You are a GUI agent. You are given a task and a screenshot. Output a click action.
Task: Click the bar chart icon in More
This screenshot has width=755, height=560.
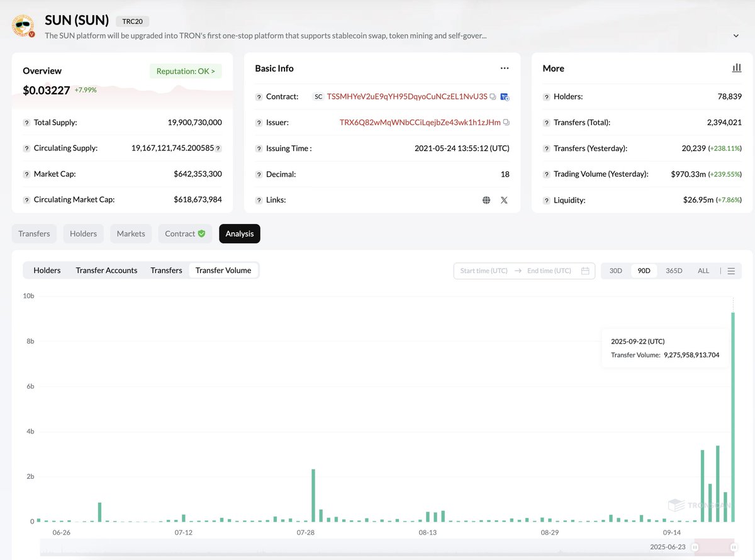(x=736, y=68)
